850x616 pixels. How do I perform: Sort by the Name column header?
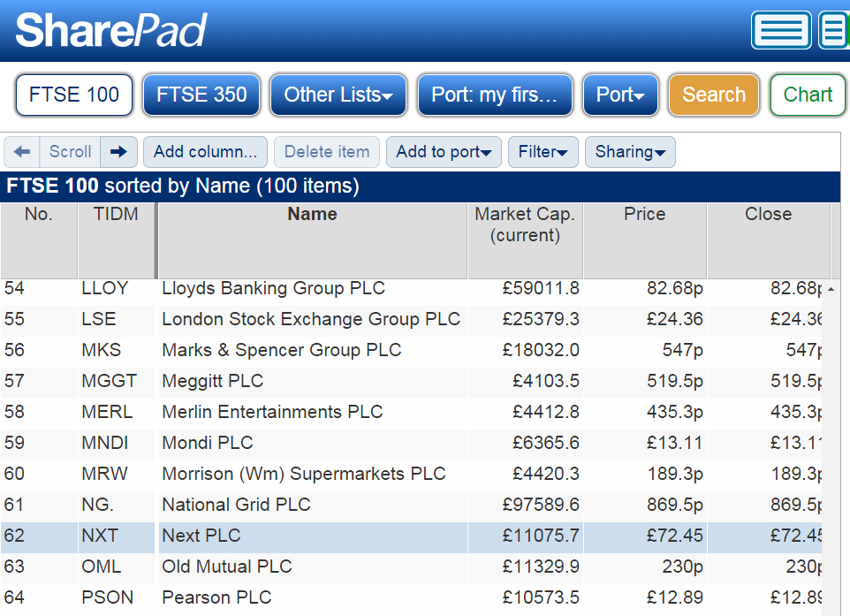coord(312,240)
